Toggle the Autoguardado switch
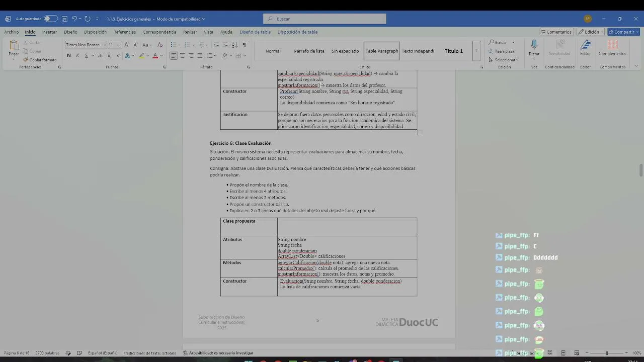Viewport: 644px width, 362px height. (50, 19)
